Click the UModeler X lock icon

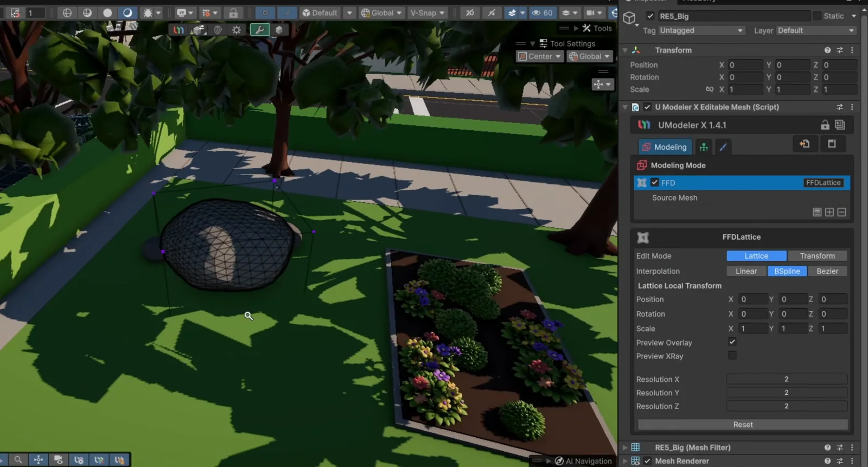point(825,125)
